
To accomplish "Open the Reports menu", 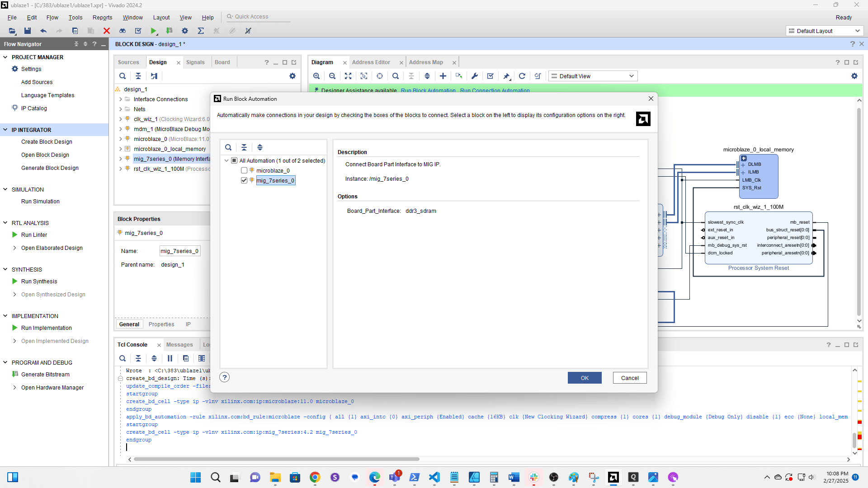I will 102,17.
